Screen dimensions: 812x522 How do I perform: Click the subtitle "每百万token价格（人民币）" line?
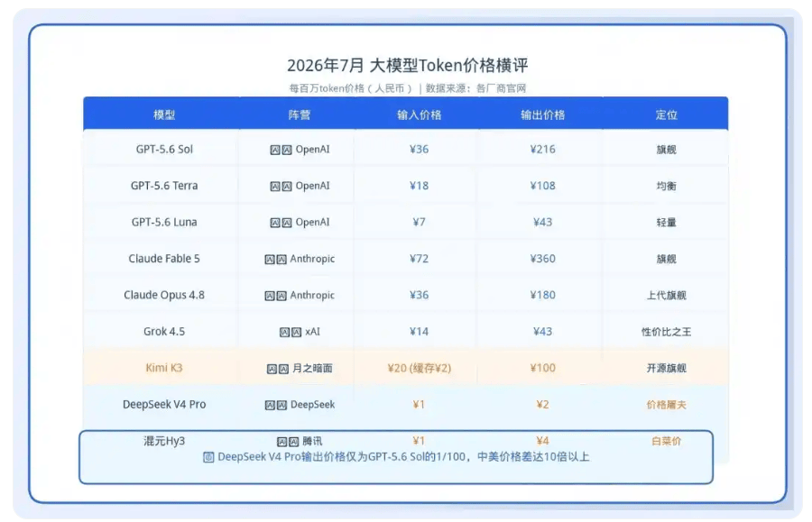click(408, 88)
